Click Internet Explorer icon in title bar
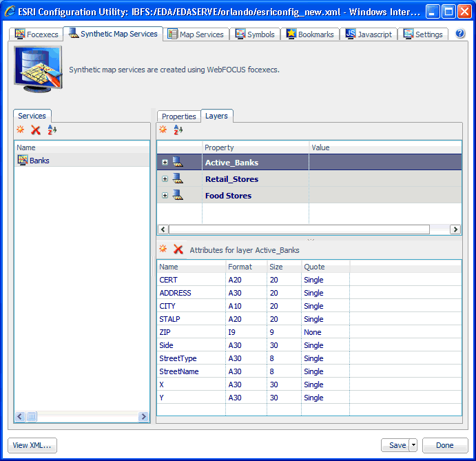Image resolution: width=476 pixels, height=461 pixels. tap(10, 12)
